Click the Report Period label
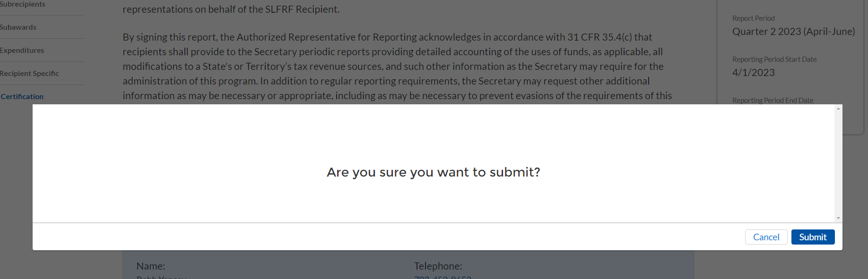This screenshot has width=868, height=279. 753,18
